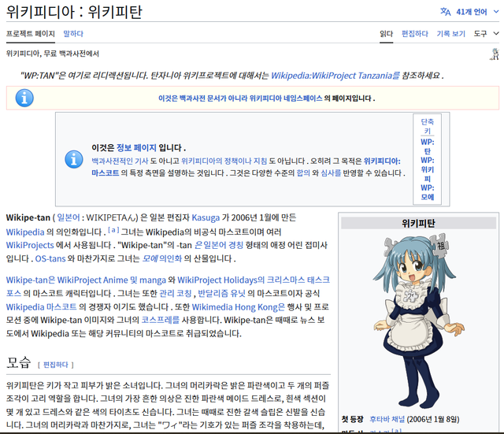Click the infobox header 위키피탄

coord(418,223)
